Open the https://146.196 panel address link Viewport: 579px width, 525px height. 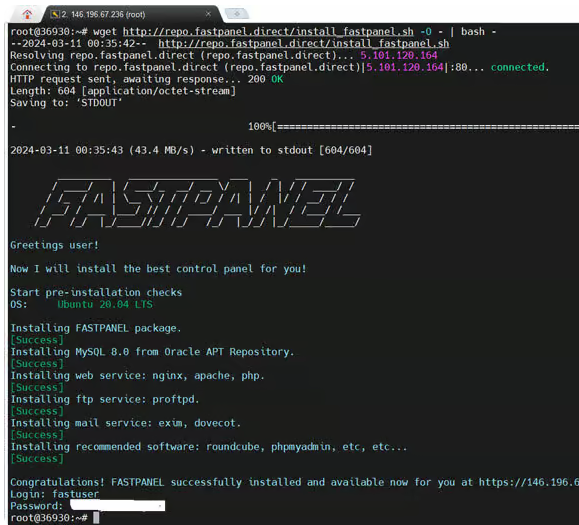[x=529, y=482]
